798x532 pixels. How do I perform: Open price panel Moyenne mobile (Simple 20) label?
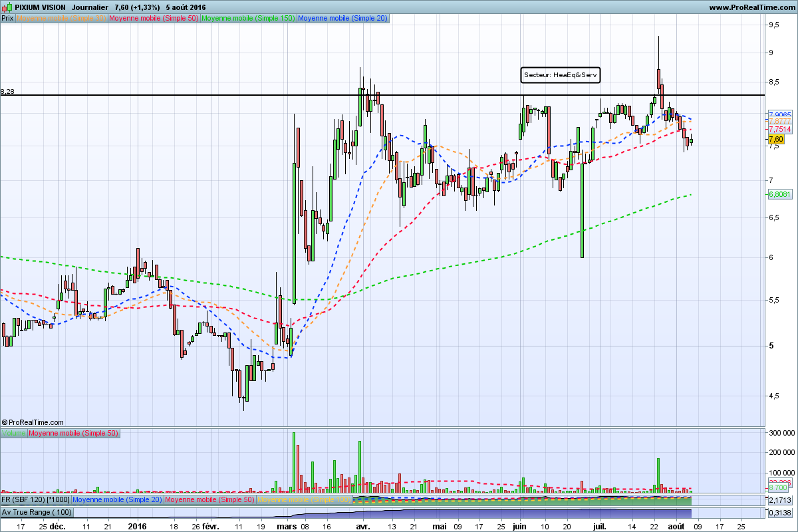343,19
